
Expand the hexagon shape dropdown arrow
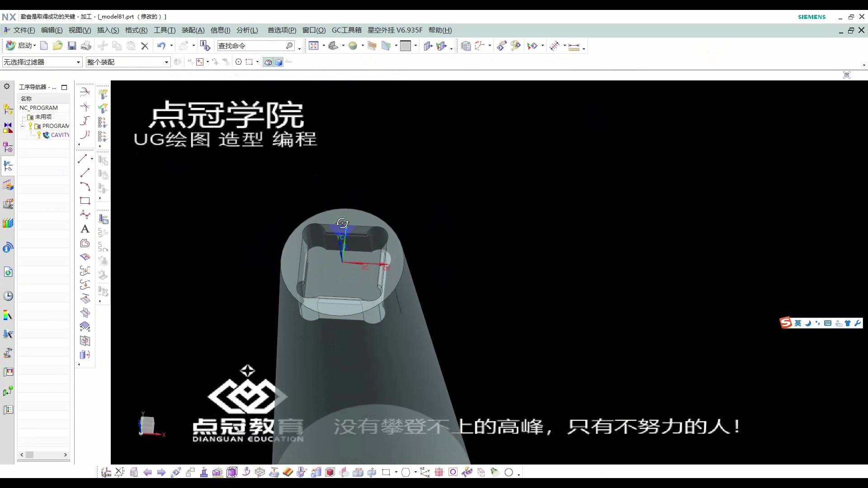click(x=415, y=472)
